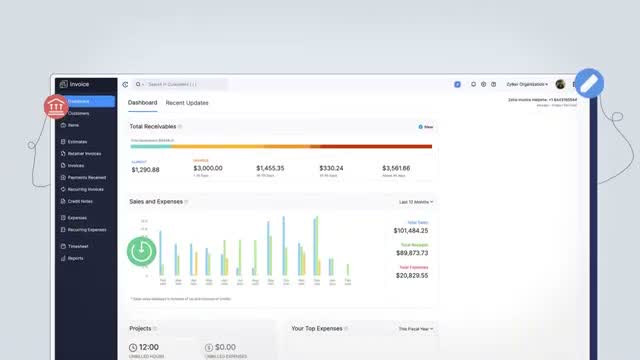
Task: Click total expenses value $20,829.55
Action: click(x=412, y=276)
